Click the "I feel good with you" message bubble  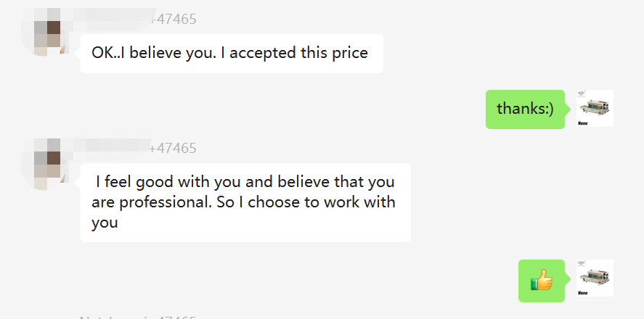245,202
